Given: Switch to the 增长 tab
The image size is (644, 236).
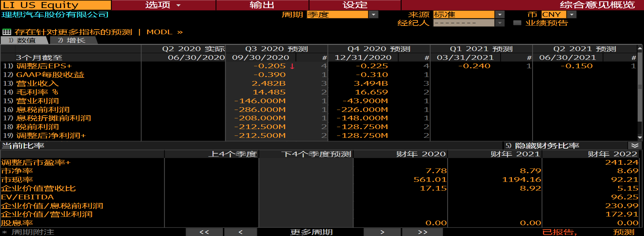Looking at the screenshot, I should tap(74, 40).
